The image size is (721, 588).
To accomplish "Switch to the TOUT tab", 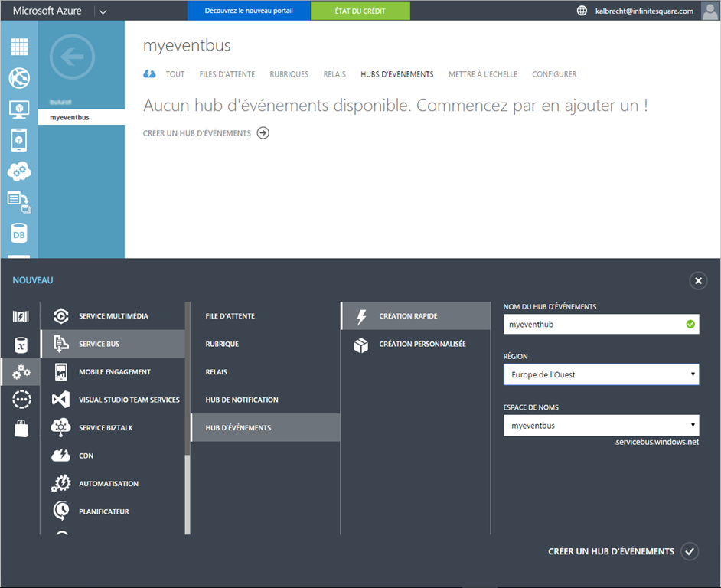I will (x=175, y=74).
